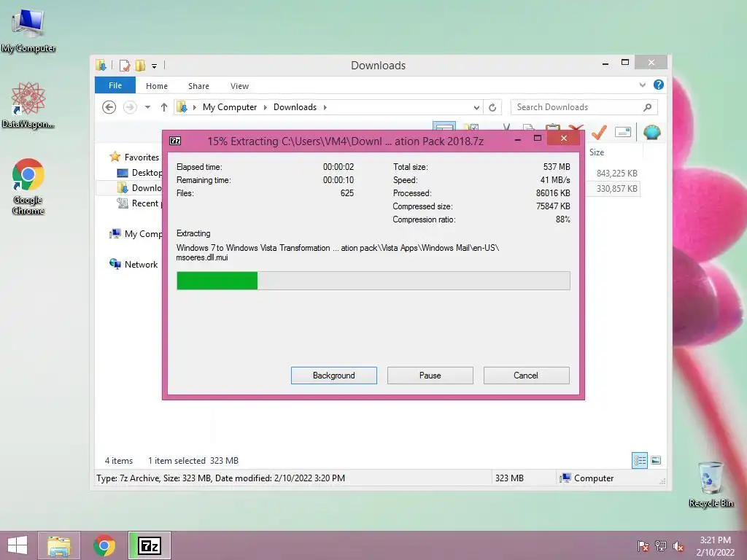Maximize the 7-Zip extracting dialog
Image resolution: width=747 pixels, height=560 pixels.
click(538, 138)
